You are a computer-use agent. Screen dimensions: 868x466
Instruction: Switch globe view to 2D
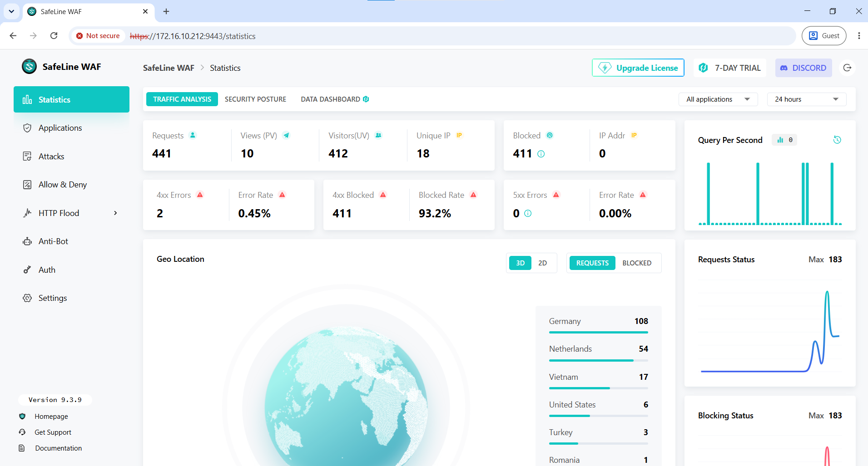(542, 263)
